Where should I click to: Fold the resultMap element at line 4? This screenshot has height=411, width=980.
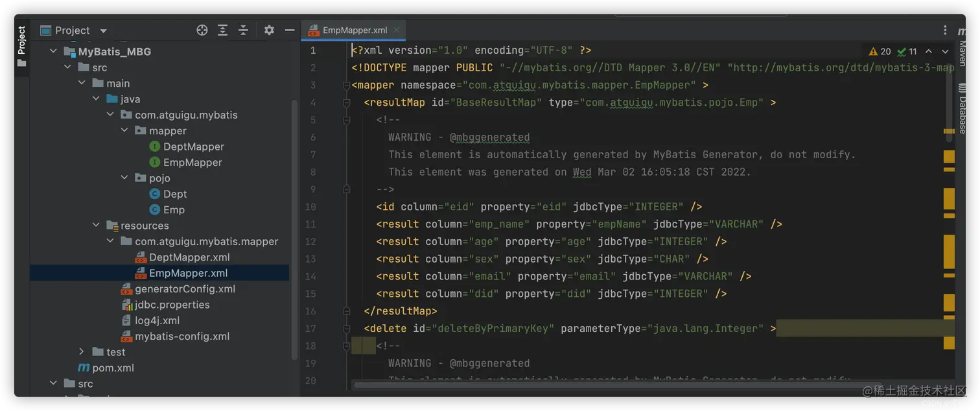point(346,102)
